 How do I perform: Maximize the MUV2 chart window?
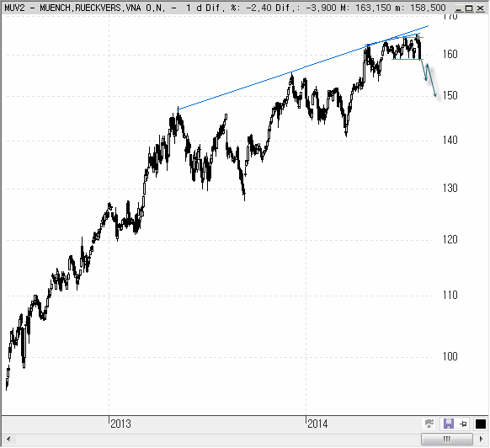point(470,8)
